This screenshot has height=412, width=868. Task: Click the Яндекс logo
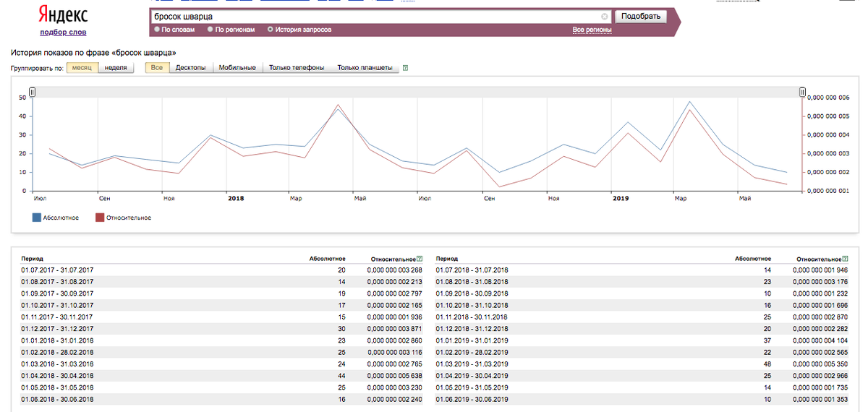point(62,15)
